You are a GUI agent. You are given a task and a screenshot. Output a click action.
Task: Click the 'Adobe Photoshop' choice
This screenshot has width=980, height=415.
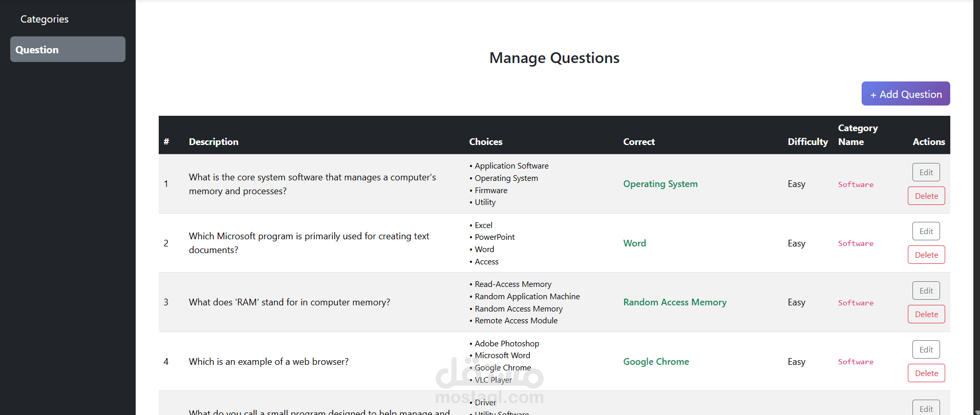tap(507, 344)
